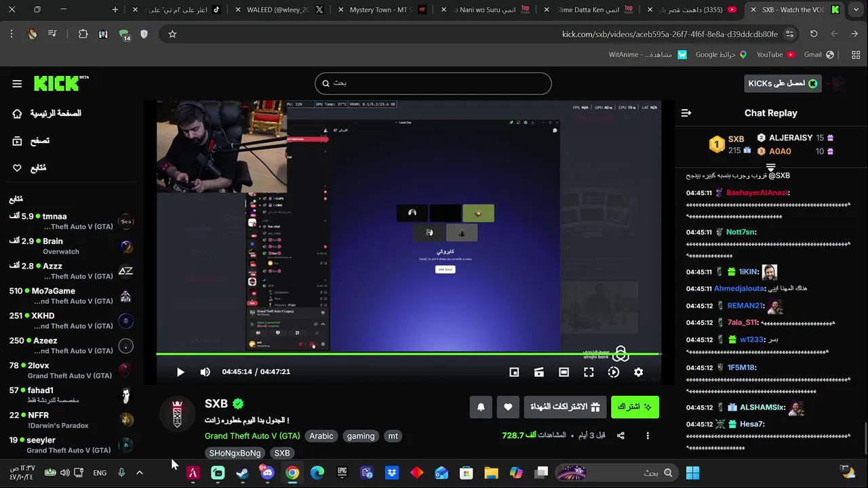Open the Following sidebar item
The image size is (868, 488).
point(30,167)
